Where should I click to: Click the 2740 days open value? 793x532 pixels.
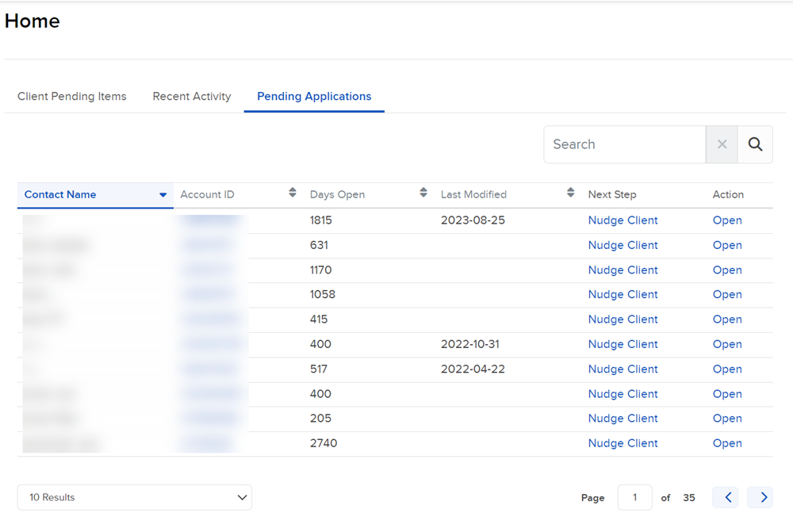(324, 443)
